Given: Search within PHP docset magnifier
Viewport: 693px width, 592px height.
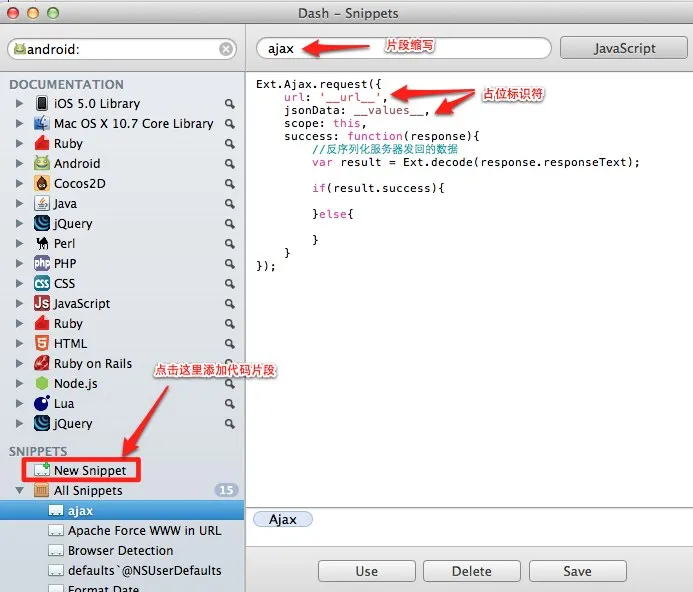Looking at the screenshot, I should pos(229,264).
